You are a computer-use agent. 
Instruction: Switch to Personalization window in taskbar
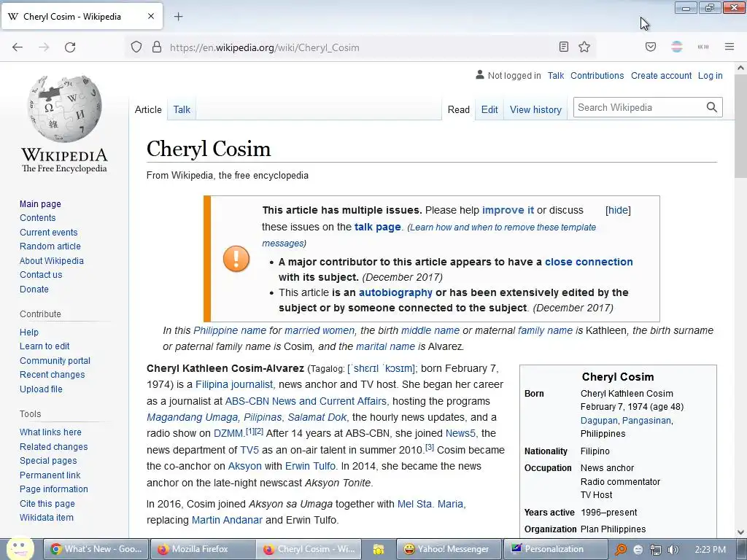pyautogui.click(x=555, y=549)
